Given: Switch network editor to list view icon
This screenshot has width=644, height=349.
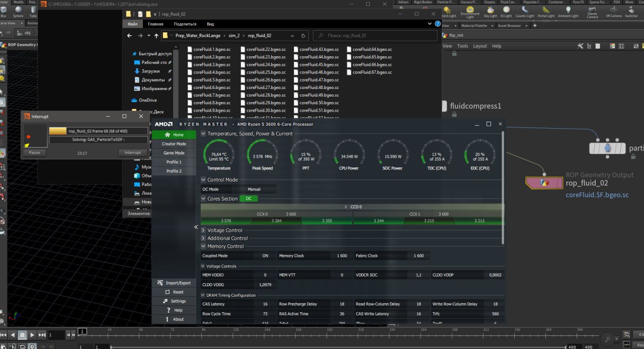Looking at the screenshot, I should click(x=597, y=46).
